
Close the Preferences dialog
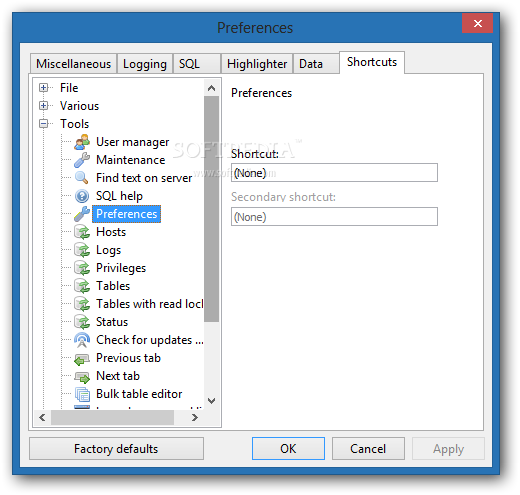477,23
